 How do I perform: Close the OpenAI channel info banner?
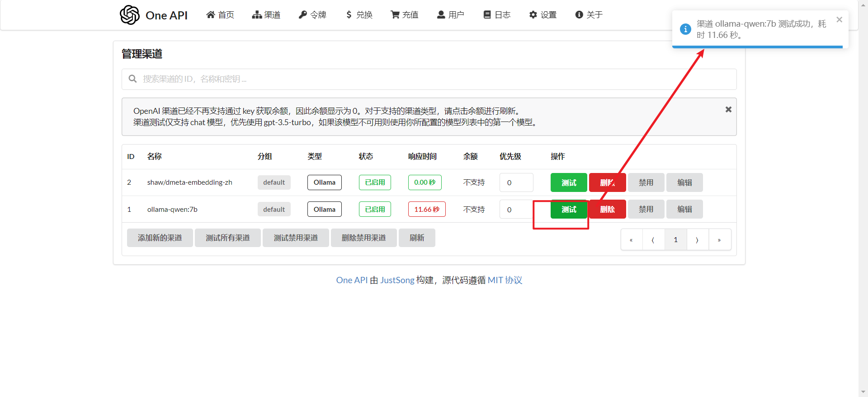click(728, 110)
